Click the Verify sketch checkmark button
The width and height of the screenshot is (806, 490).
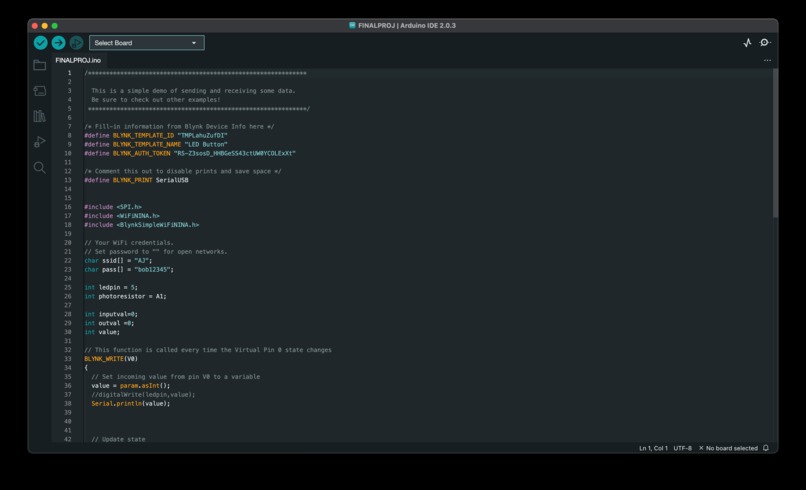pos(41,43)
